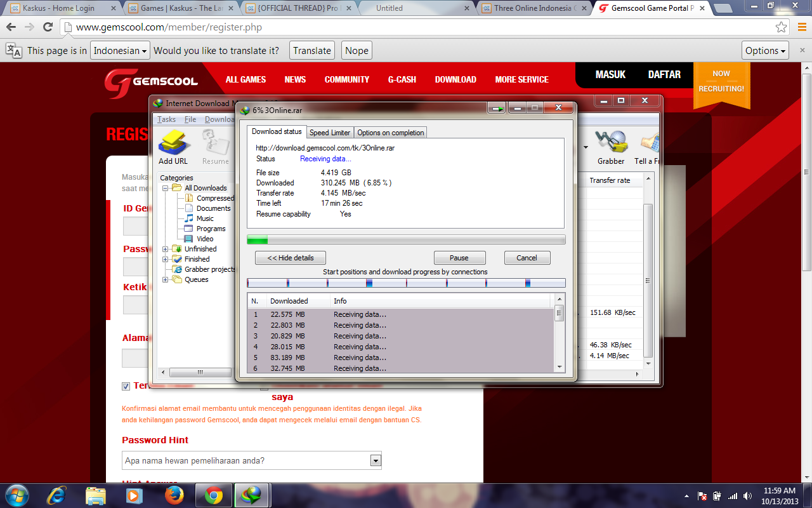Open the ALL GAMES link on Gemscool

[x=246, y=79]
